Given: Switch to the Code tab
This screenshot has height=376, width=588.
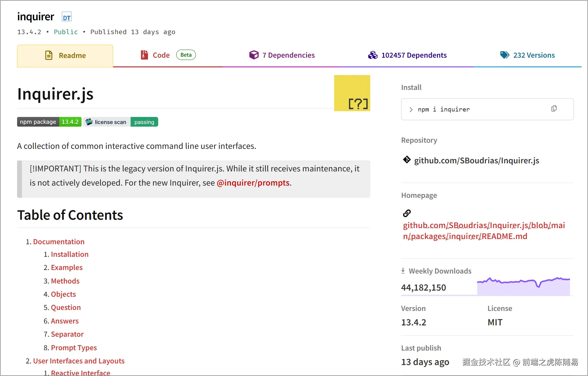Looking at the screenshot, I should click(x=168, y=55).
